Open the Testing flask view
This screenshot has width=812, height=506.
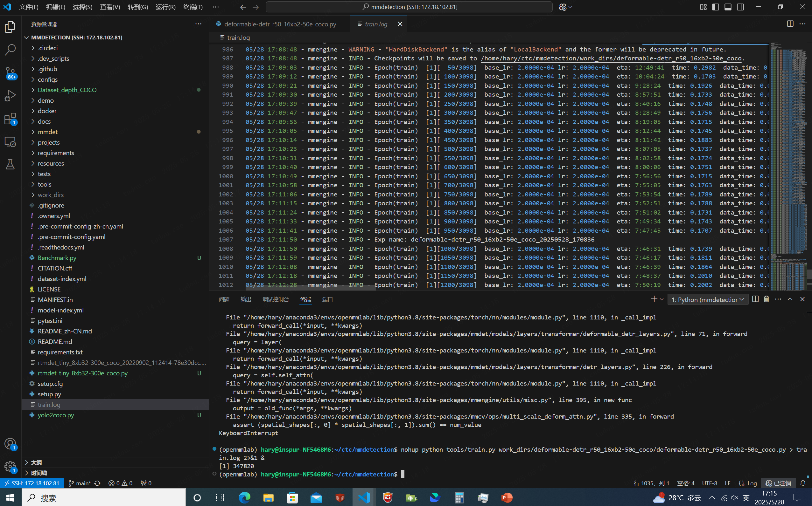coord(10,164)
